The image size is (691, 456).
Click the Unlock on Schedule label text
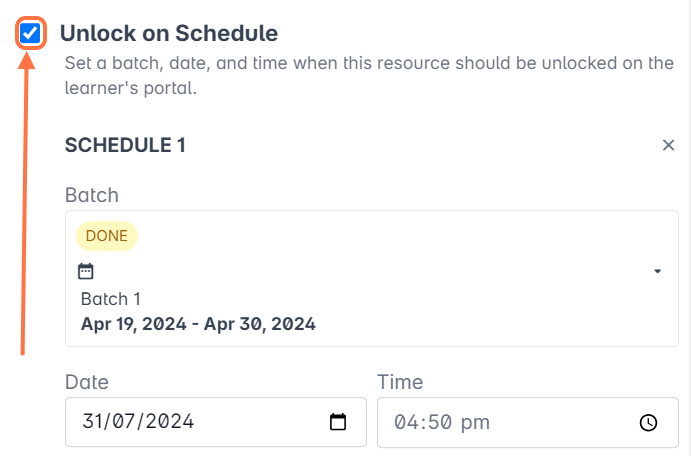pyautogui.click(x=168, y=33)
